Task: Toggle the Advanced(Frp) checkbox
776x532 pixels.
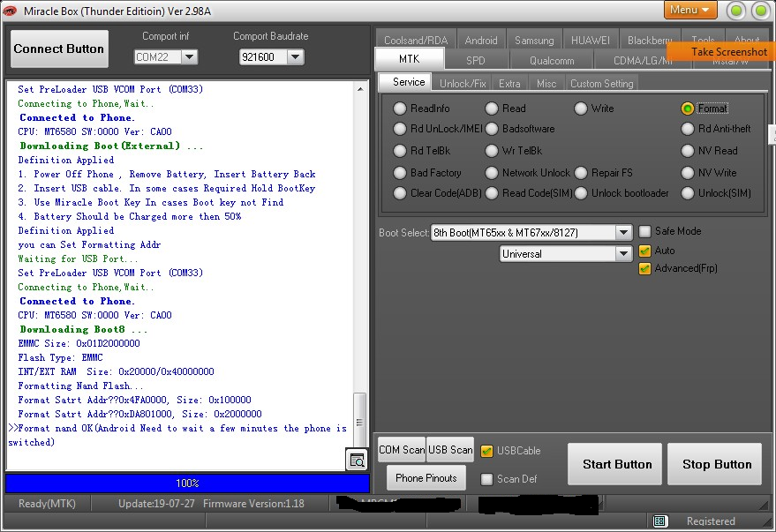Action: pyautogui.click(x=644, y=268)
